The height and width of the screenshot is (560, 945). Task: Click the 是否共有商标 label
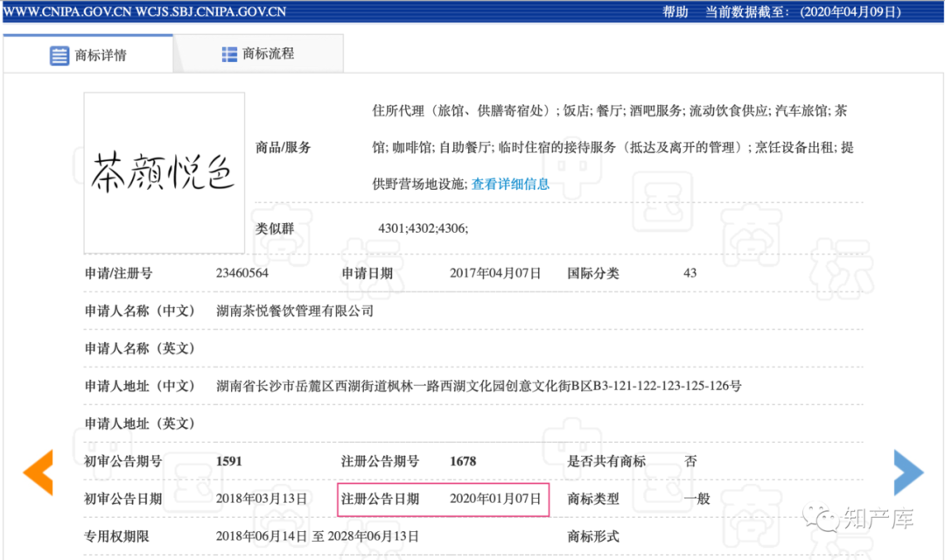(x=606, y=461)
